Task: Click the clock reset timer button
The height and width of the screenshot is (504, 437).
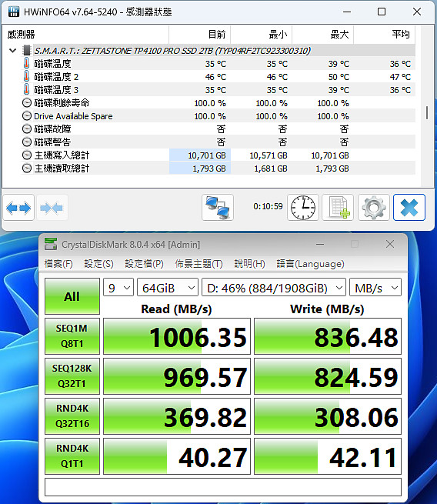Action: (303, 208)
